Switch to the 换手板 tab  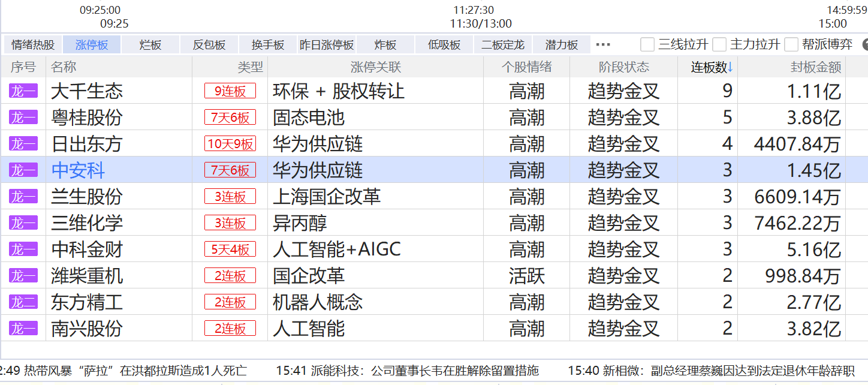pyautogui.click(x=268, y=44)
